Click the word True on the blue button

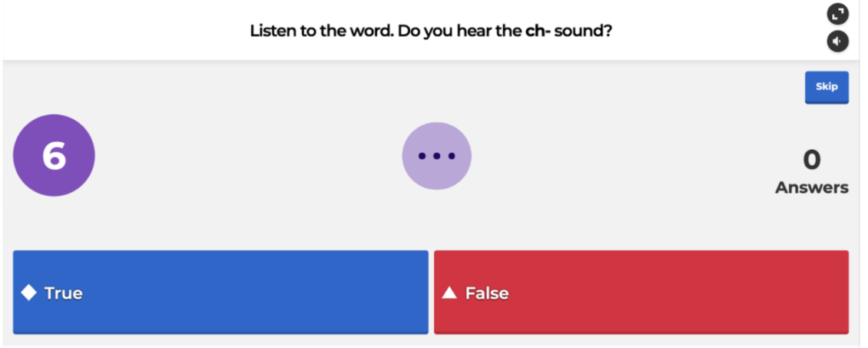(63, 293)
